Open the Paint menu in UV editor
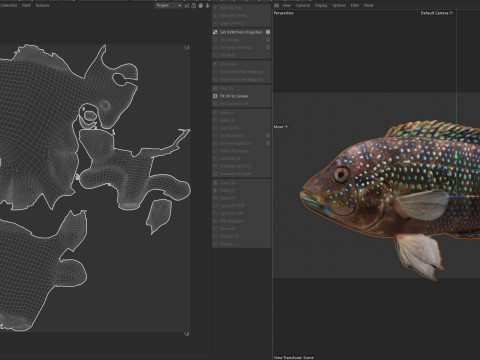Image resolution: width=480 pixels, height=360 pixels. (x=26, y=5)
